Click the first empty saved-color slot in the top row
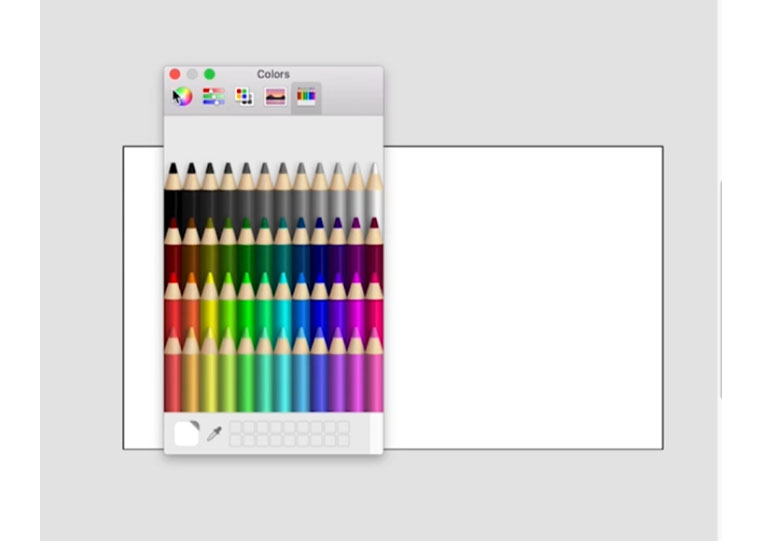The height and width of the screenshot is (541, 763). [236, 427]
